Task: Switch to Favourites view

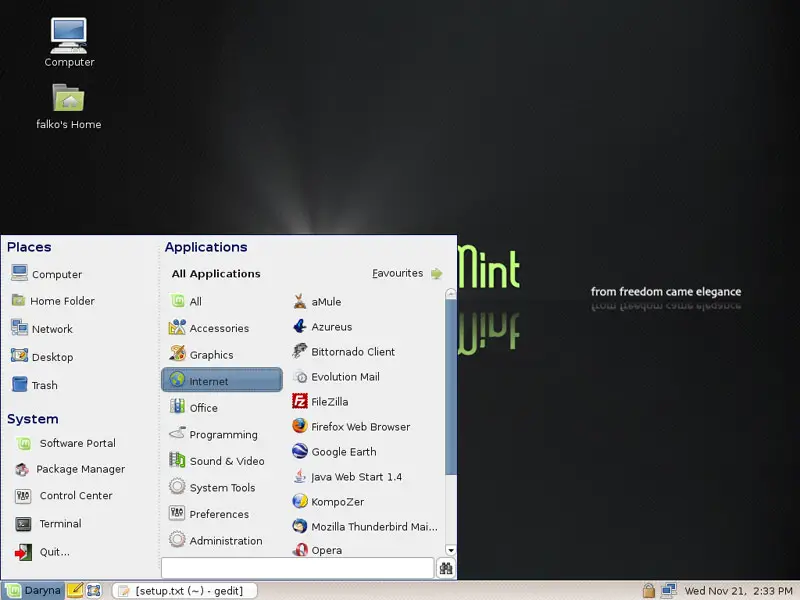Action: [x=407, y=273]
